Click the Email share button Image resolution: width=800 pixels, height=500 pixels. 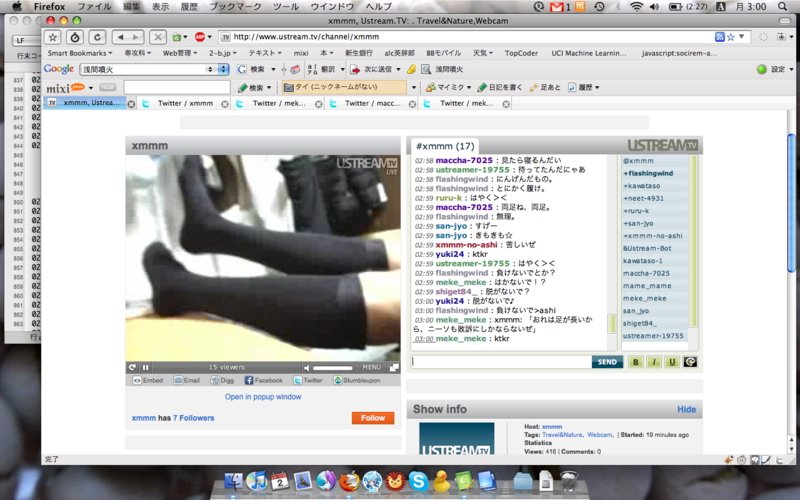tap(187, 381)
